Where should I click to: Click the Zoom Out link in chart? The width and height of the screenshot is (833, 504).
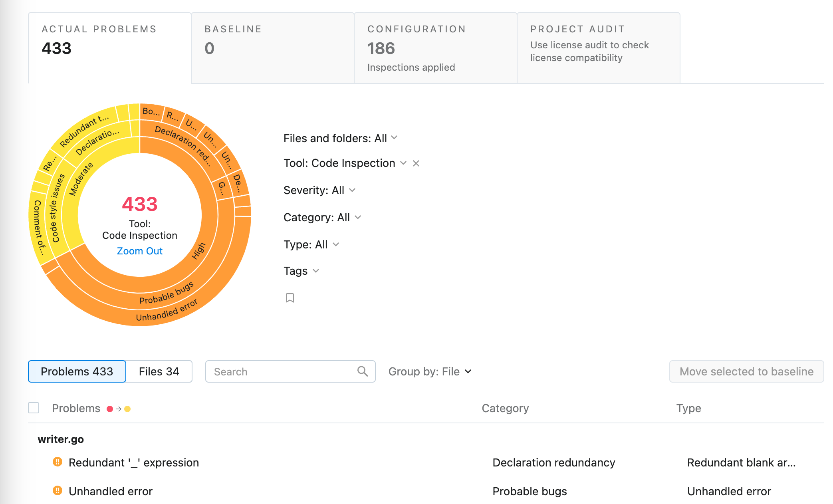[x=140, y=251]
